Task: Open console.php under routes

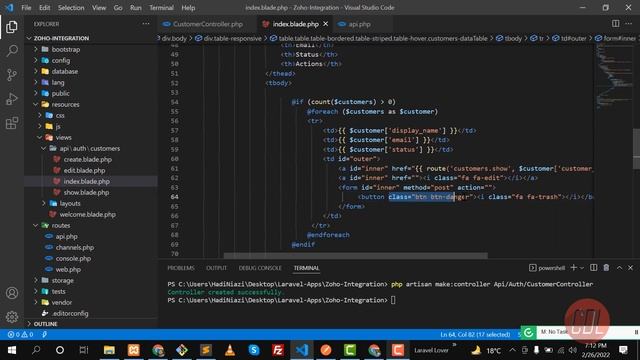Action: (73, 258)
